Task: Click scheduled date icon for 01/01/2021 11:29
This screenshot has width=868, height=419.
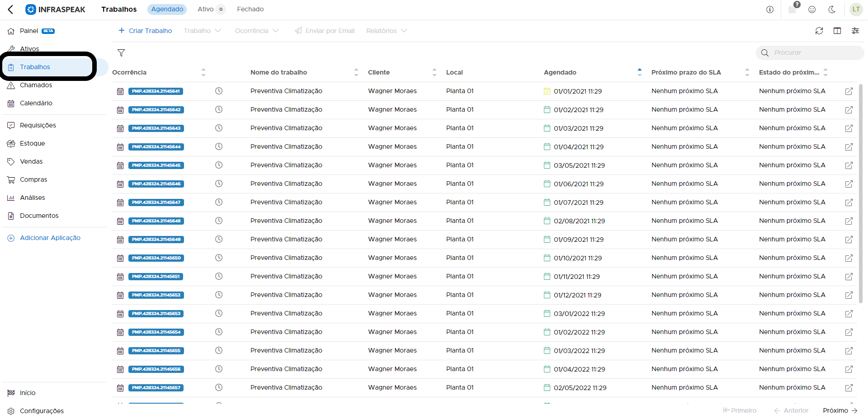Action: pyautogui.click(x=547, y=91)
